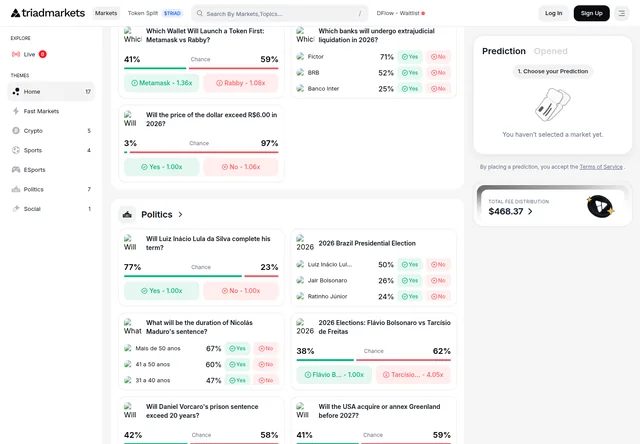Viewport: 640px width, 444px height.
Task: Open Fast Markets lightning icon
Action: click(16, 111)
